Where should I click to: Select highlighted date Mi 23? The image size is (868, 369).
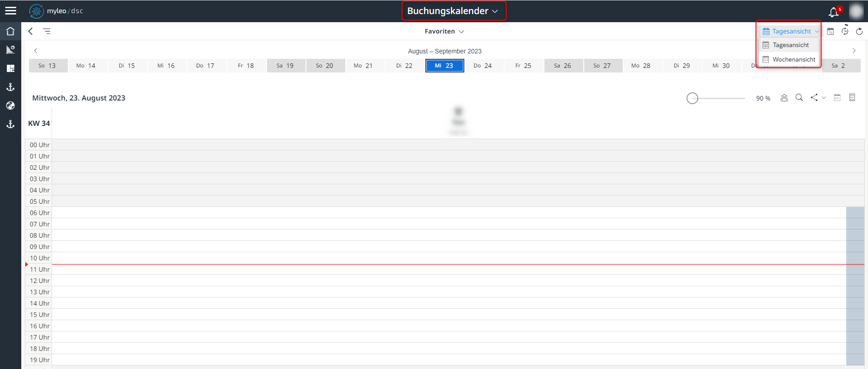point(444,66)
